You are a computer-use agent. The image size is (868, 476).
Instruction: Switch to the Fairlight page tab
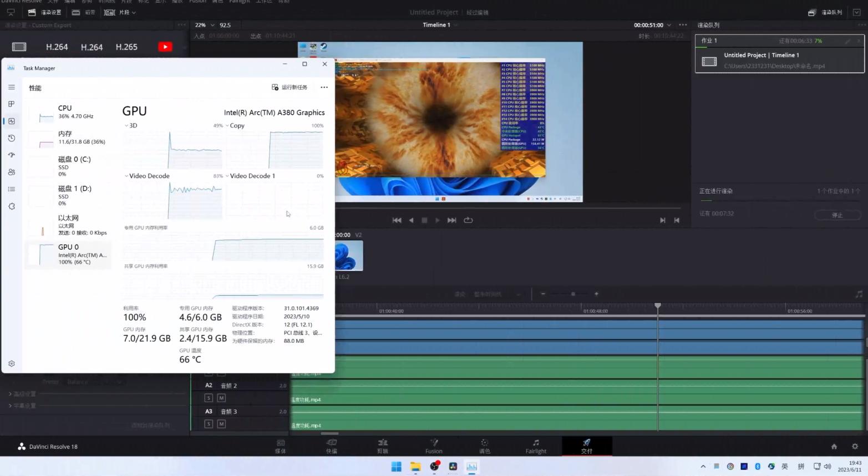[536, 446]
